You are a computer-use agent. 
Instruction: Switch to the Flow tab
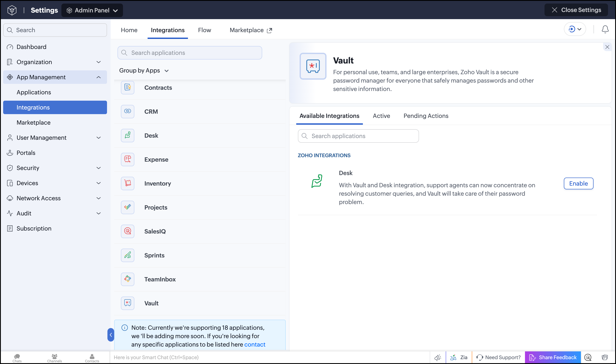coord(204,30)
